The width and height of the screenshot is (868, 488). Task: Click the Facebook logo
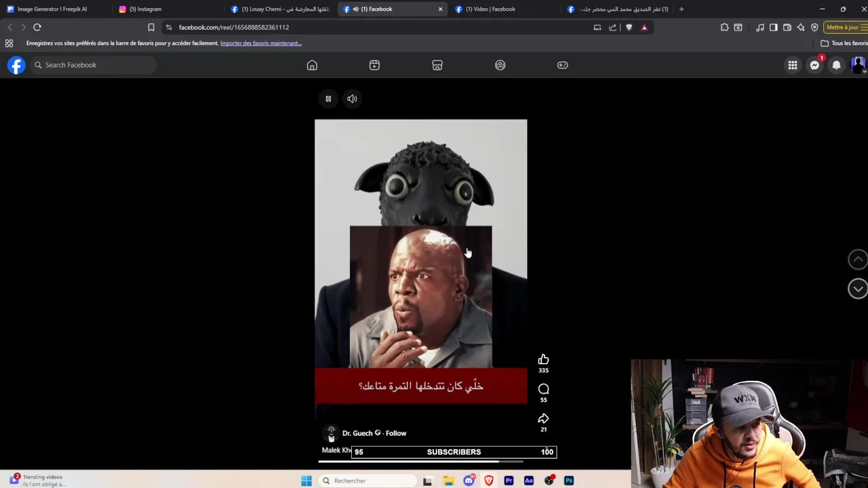click(16, 65)
